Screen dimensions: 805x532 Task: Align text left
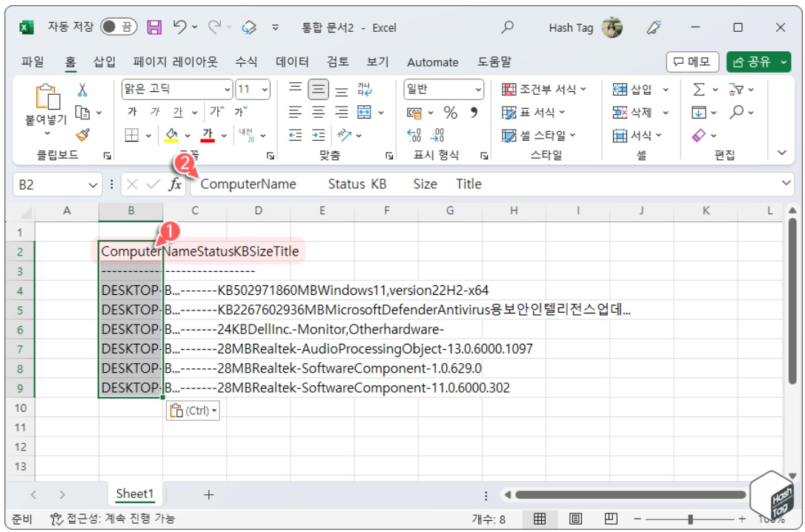(x=295, y=112)
